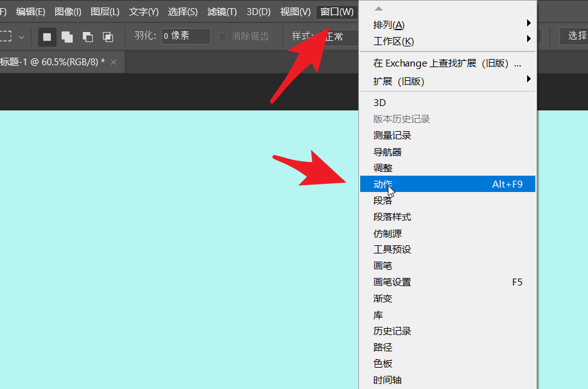Viewport: 588px width, 389px height.
Task: Open the 文字(Y) menu
Action: pyautogui.click(x=144, y=12)
